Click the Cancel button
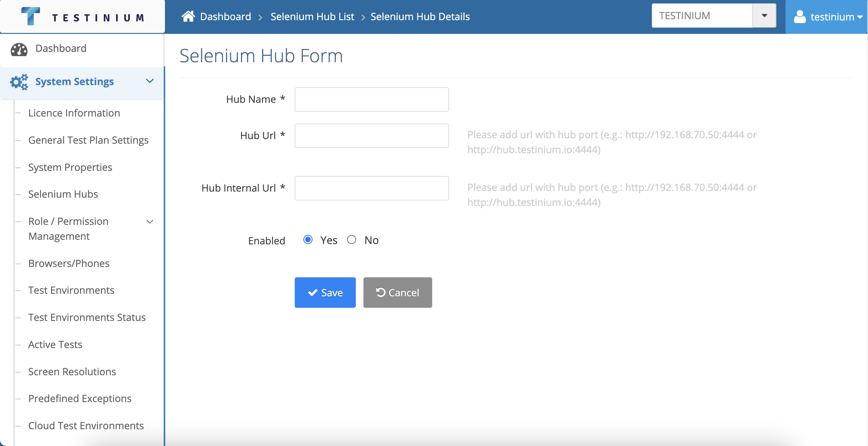The image size is (868, 446). 397,292
